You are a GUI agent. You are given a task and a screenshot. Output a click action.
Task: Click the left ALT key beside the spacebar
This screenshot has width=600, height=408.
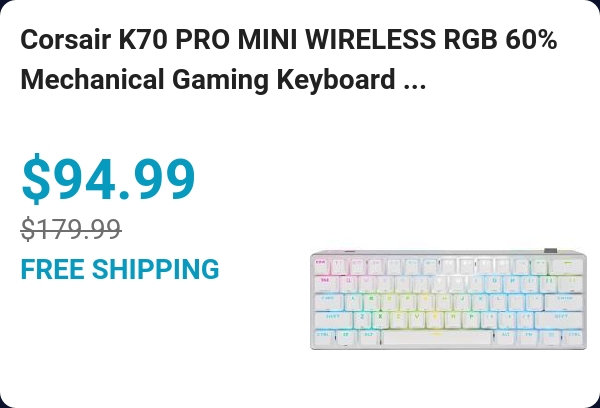368,336
